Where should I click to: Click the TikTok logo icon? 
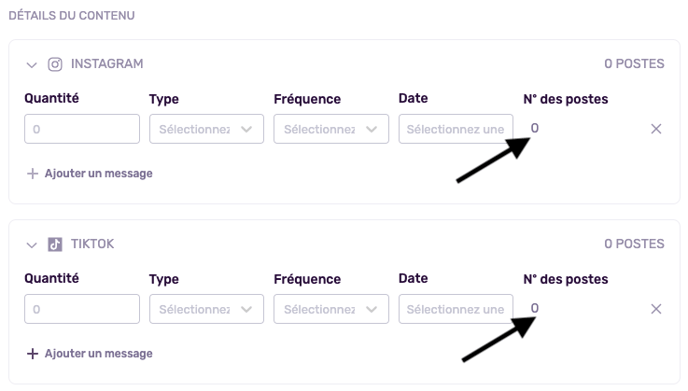pyautogui.click(x=55, y=244)
